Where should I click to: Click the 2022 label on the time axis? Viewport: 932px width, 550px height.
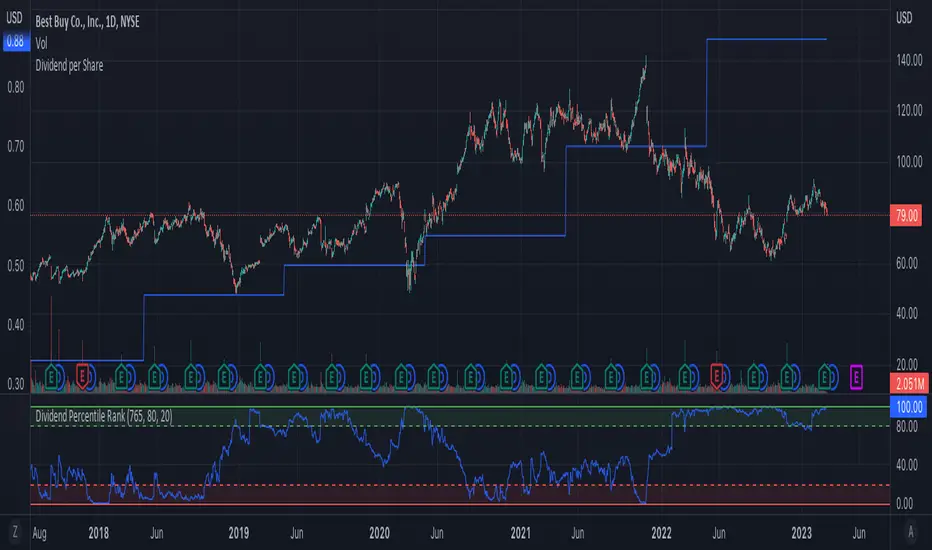click(661, 533)
